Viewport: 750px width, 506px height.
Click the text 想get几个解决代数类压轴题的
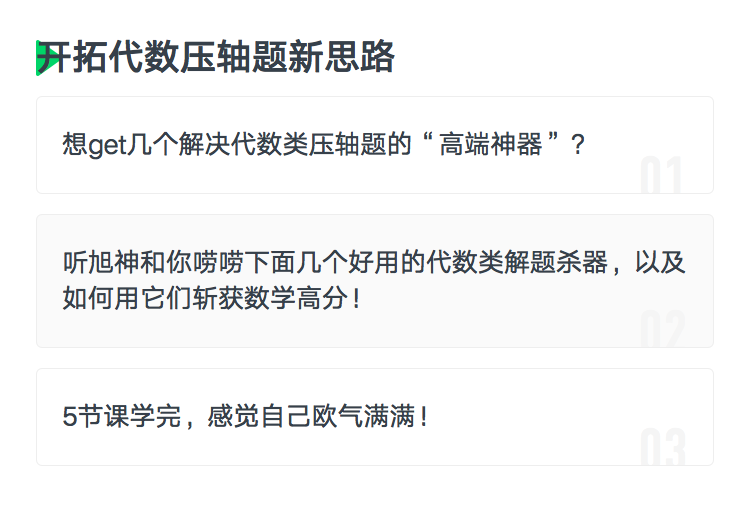point(237,144)
